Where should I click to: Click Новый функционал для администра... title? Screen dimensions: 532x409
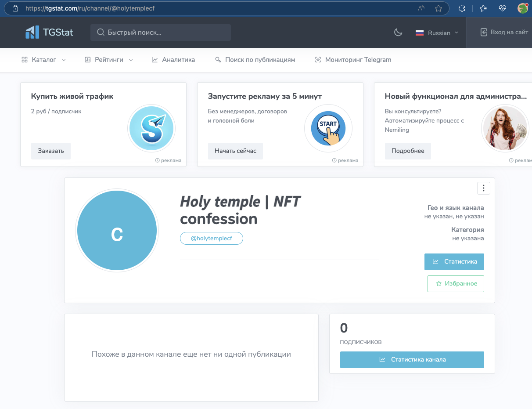456,96
